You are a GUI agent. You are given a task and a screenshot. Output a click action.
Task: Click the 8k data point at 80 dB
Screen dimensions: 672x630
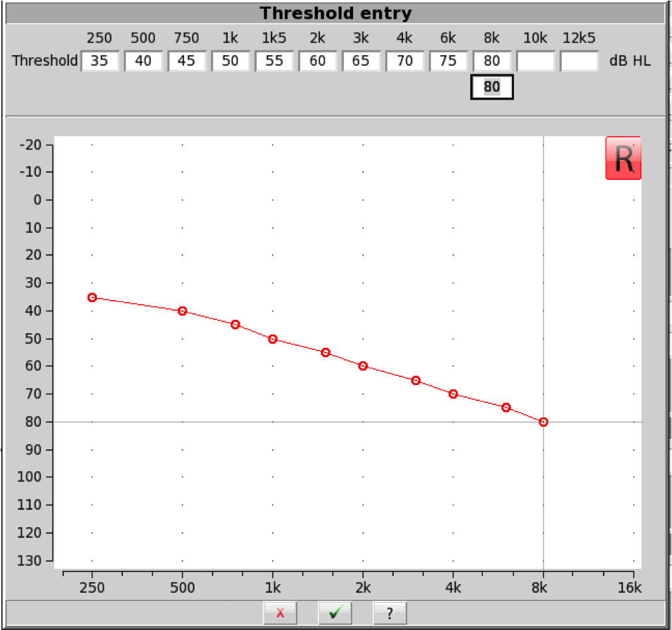543,422
